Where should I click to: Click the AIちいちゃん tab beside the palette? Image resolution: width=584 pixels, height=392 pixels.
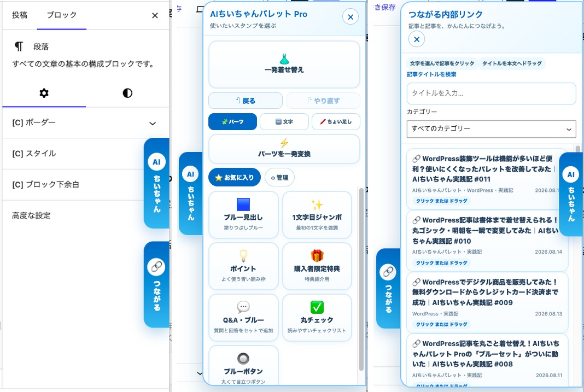coord(191,193)
